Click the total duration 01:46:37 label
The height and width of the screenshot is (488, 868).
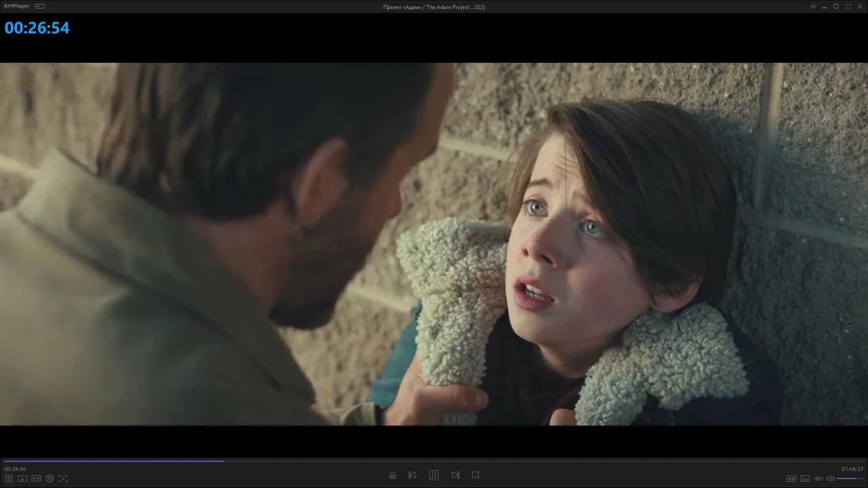point(852,469)
